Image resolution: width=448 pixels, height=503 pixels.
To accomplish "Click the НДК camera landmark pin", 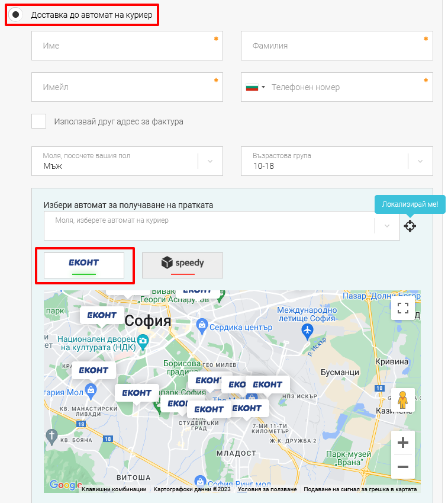I will click(143, 342).
